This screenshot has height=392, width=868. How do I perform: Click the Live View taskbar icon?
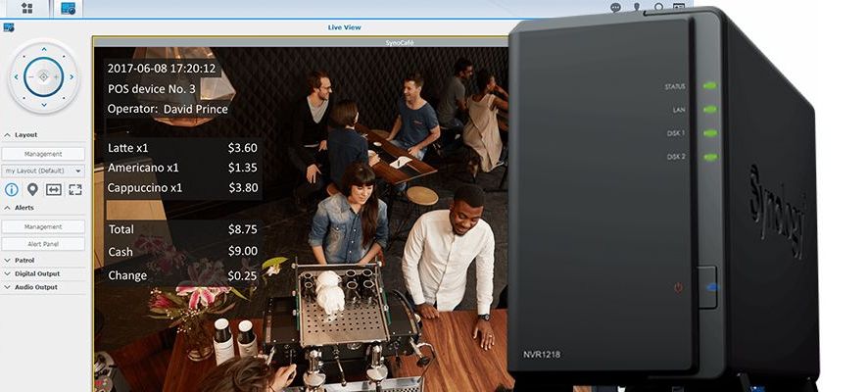pyautogui.click(x=69, y=8)
